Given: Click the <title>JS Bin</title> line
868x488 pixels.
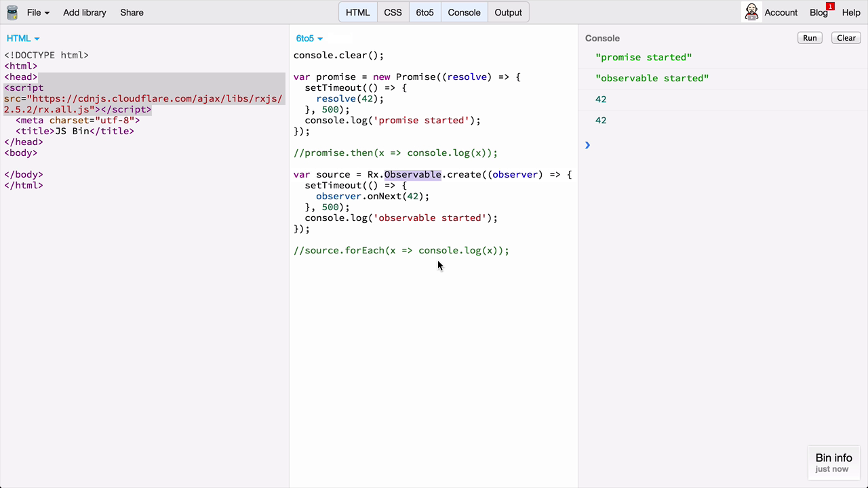Looking at the screenshot, I should [75, 131].
